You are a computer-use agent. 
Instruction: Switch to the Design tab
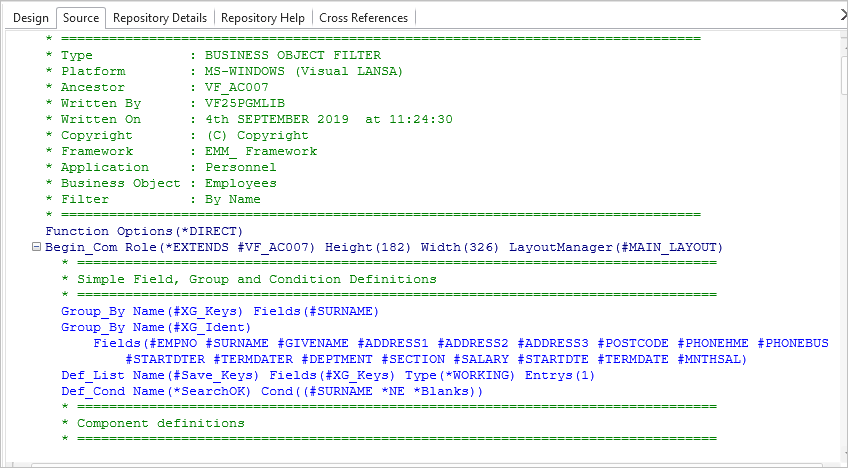tap(30, 18)
